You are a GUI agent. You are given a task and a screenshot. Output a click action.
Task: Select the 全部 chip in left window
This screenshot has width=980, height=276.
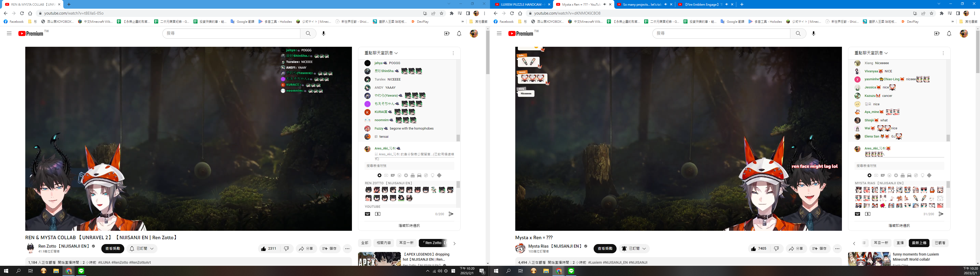coord(364,243)
